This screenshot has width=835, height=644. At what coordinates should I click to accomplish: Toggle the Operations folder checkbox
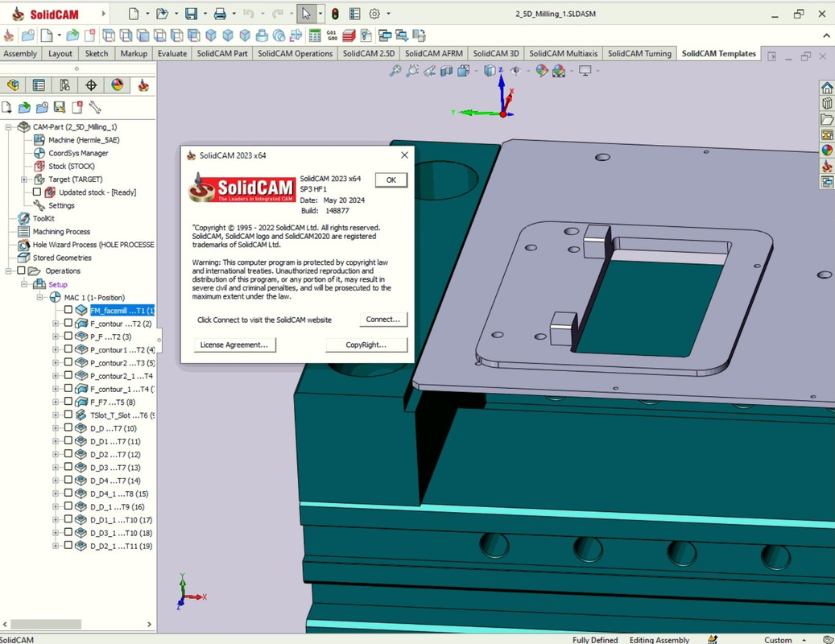(21, 270)
